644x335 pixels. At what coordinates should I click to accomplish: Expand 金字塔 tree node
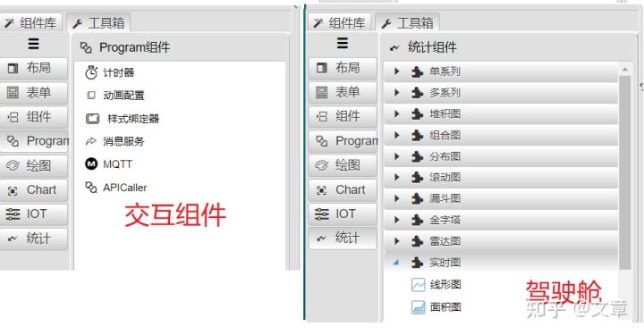397,220
